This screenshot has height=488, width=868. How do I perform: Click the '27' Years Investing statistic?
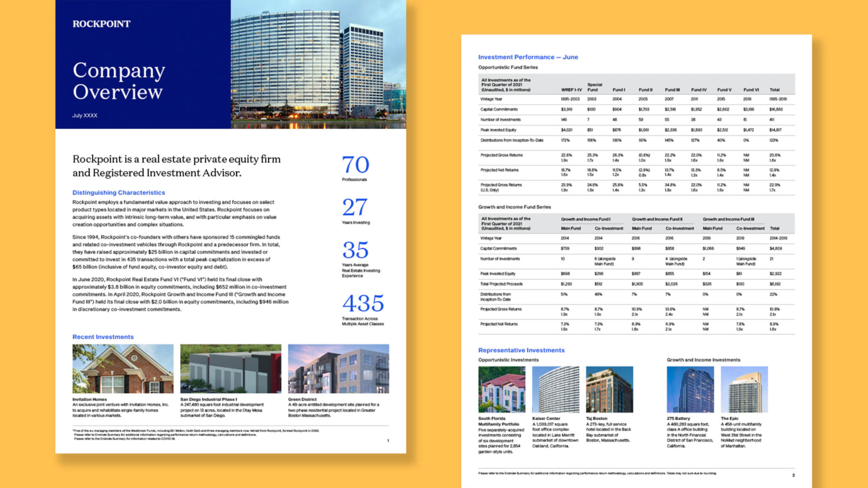click(355, 208)
